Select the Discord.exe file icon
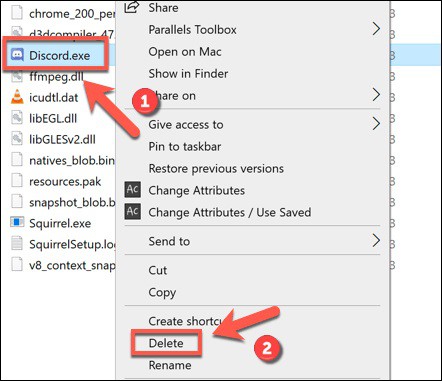 tap(17, 55)
